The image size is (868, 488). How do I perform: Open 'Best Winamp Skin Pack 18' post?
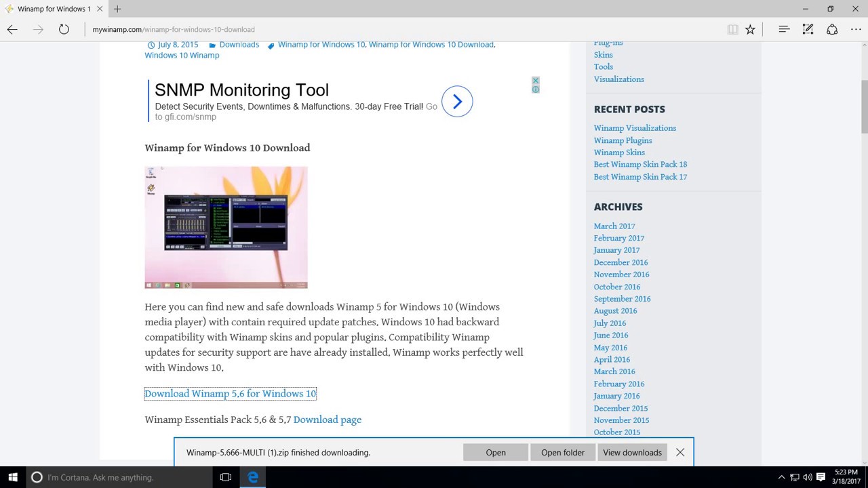coord(640,165)
